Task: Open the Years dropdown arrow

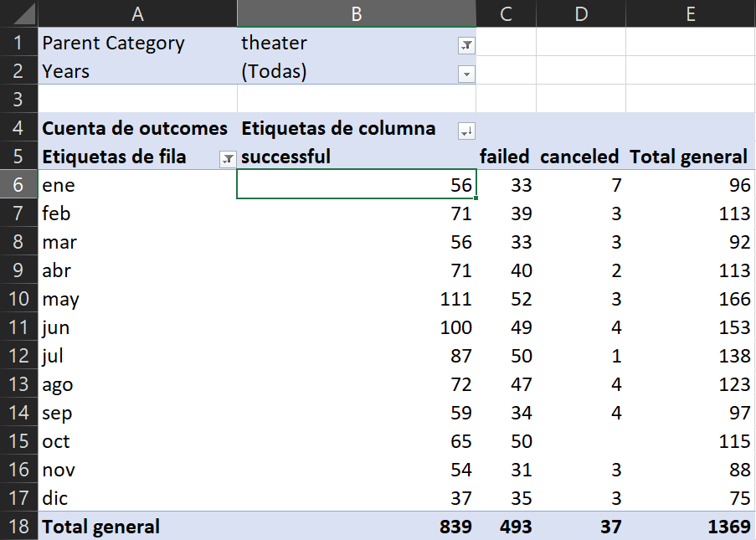Action: coord(466,74)
